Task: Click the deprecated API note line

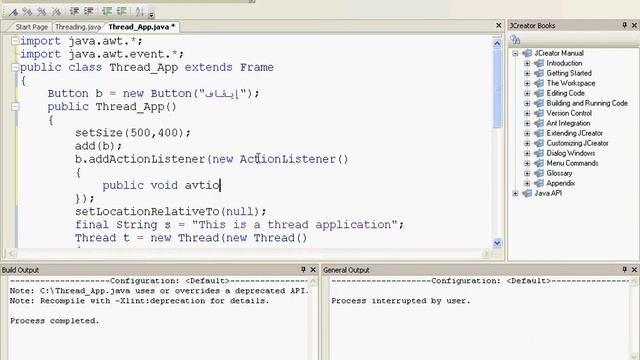Action: (160, 291)
